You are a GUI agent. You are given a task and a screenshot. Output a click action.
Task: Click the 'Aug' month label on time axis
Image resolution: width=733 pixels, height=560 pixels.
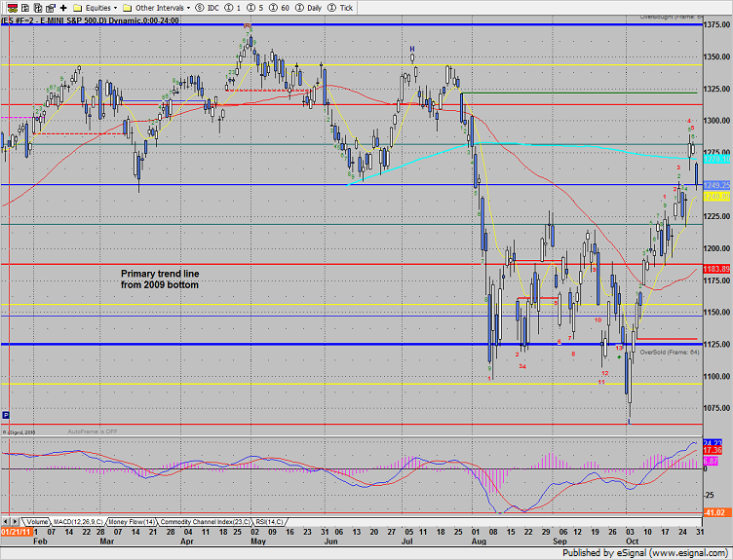[x=479, y=541]
